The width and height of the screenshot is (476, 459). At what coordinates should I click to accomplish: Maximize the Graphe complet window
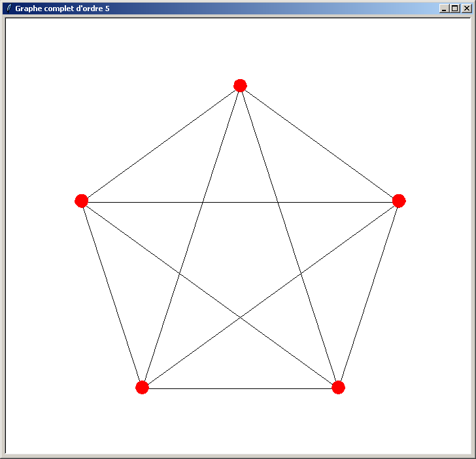(455, 8)
